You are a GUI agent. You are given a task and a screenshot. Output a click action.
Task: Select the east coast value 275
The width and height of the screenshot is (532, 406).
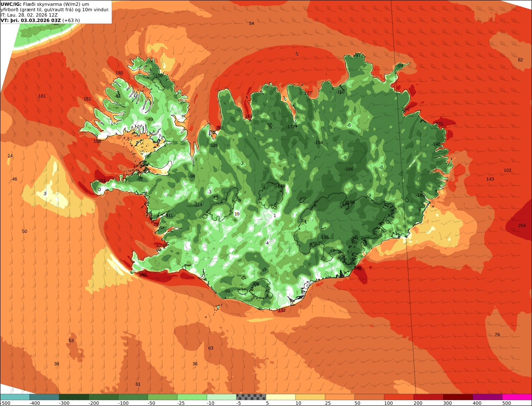pos(439,124)
